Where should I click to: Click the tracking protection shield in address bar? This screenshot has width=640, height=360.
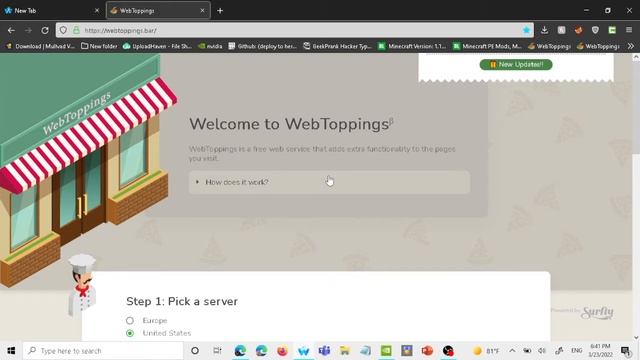[63, 30]
